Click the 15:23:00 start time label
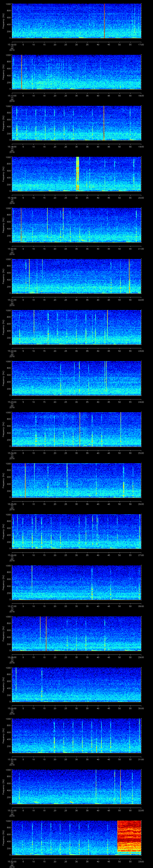This screenshot has width=153, height=868. [x=12, y=402]
